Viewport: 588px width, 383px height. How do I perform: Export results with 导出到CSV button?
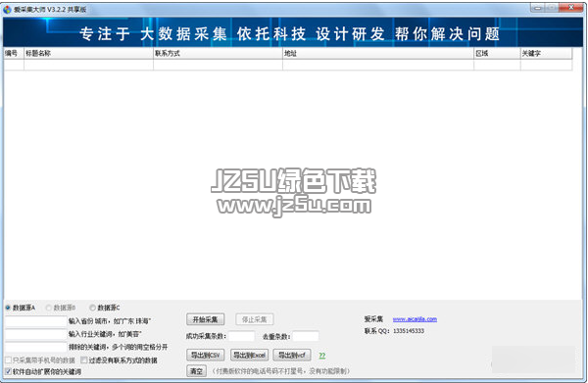pyautogui.click(x=205, y=355)
